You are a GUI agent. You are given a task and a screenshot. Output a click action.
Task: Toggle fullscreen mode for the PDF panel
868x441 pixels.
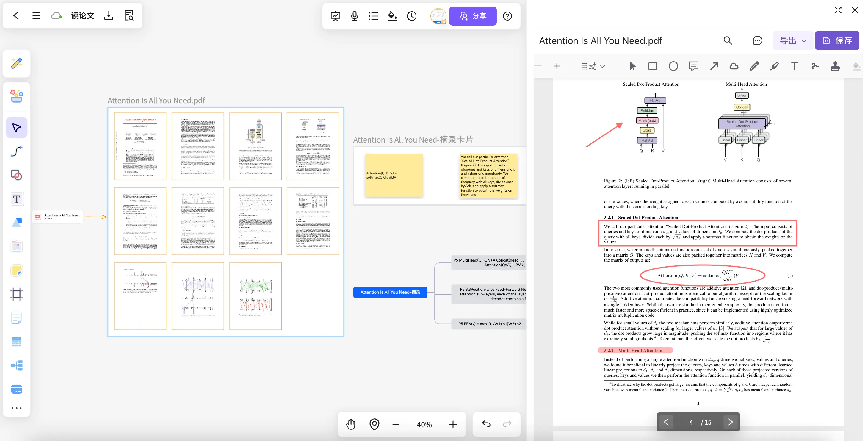click(x=838, y=10)
